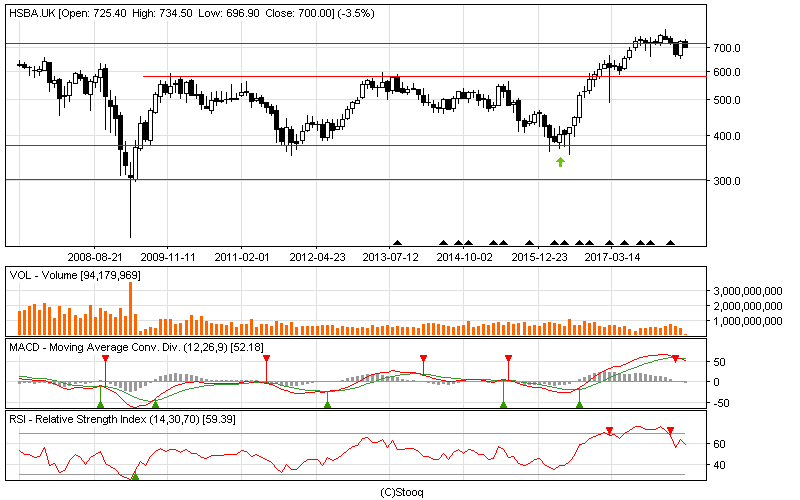Image resolution: width=800 pixels, height=500 pixels.
Task: Click the 600.0 price axis label
Action: [x=727, y=72]
